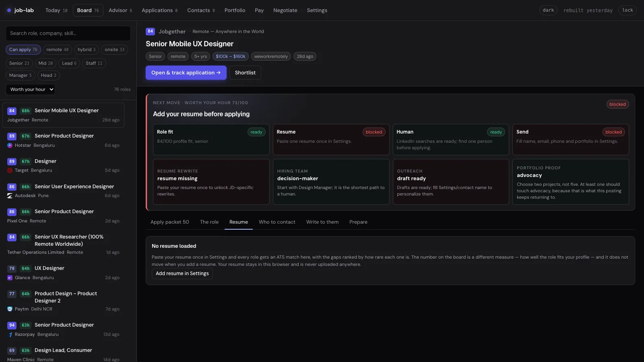Click the lock button
The image size is (644, 362).
click(x=627, y=10)
